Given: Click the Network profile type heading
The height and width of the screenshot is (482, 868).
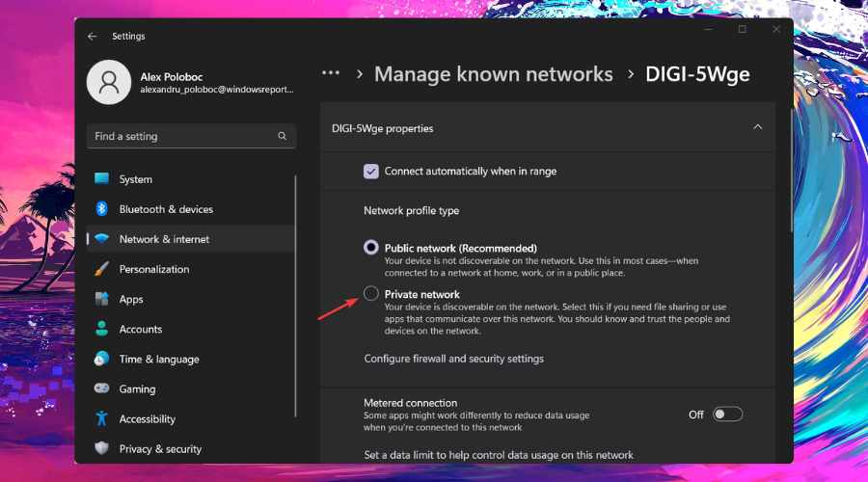Looking at the screenshot, I should coord(411,210).
